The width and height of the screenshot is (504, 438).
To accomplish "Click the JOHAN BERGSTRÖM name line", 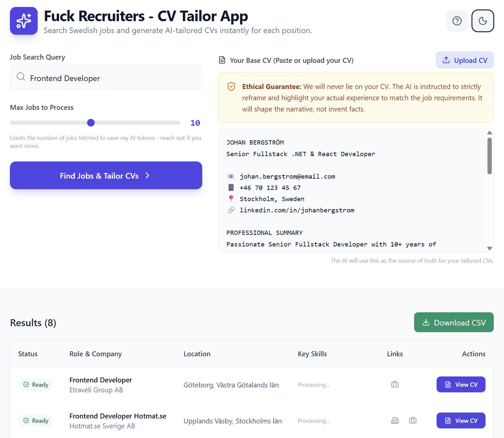I will [x=255, y=142].
